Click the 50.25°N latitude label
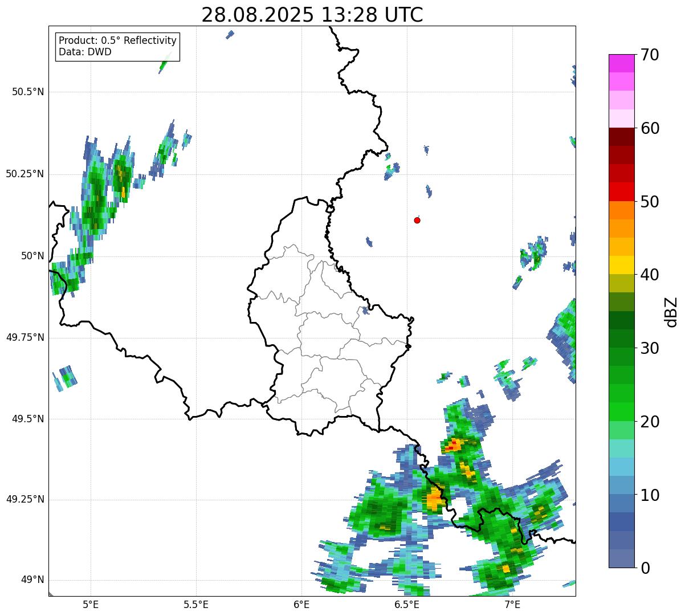 click(x=25, y=174)
